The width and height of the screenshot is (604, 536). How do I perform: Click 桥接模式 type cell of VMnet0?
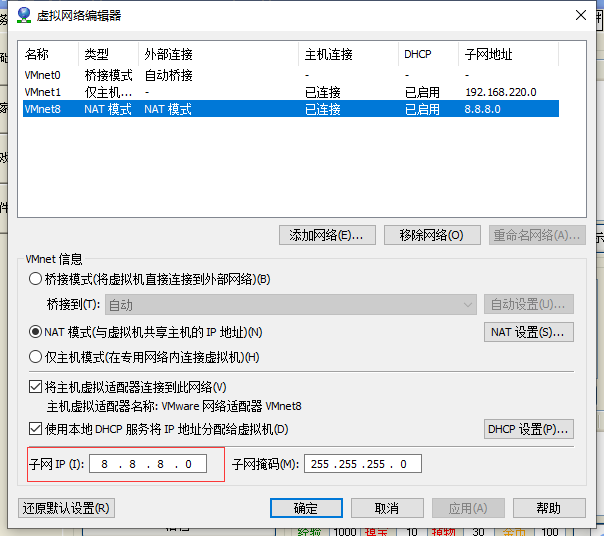coord(108,75)
